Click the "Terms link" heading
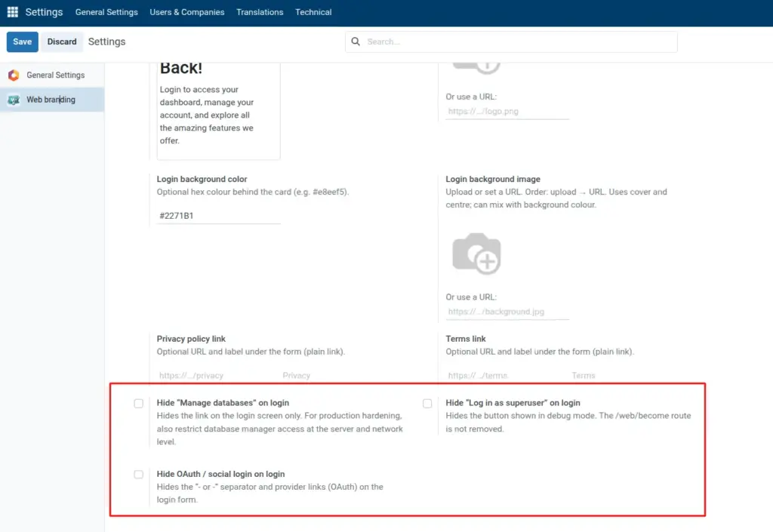 click(465, 339)
